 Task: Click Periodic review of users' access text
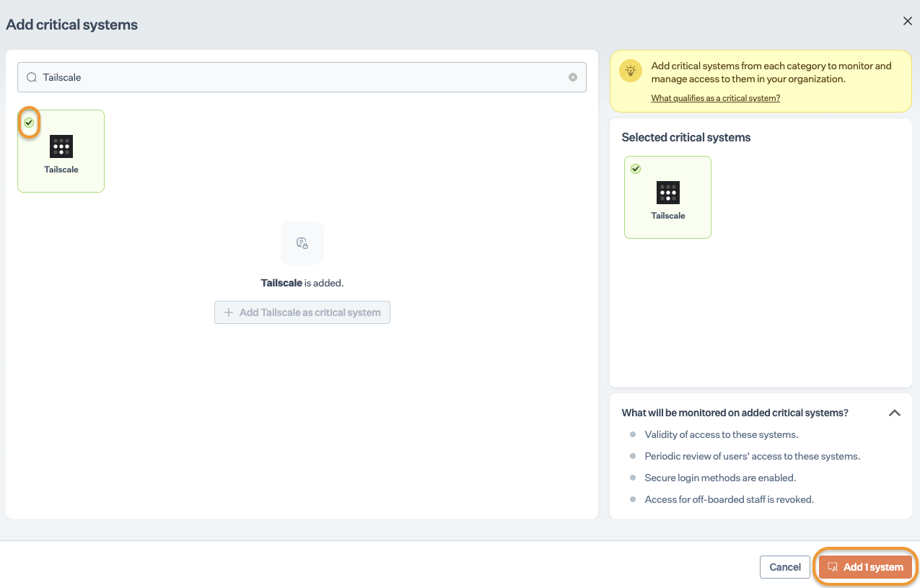pos(753,456)
